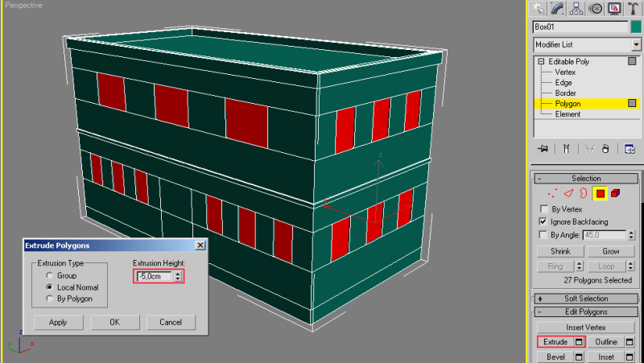This screenshot has height=363, width=644.
Task: Click the Ring spinner arrows
Action: pyautogui.click(x=579, y=266)
